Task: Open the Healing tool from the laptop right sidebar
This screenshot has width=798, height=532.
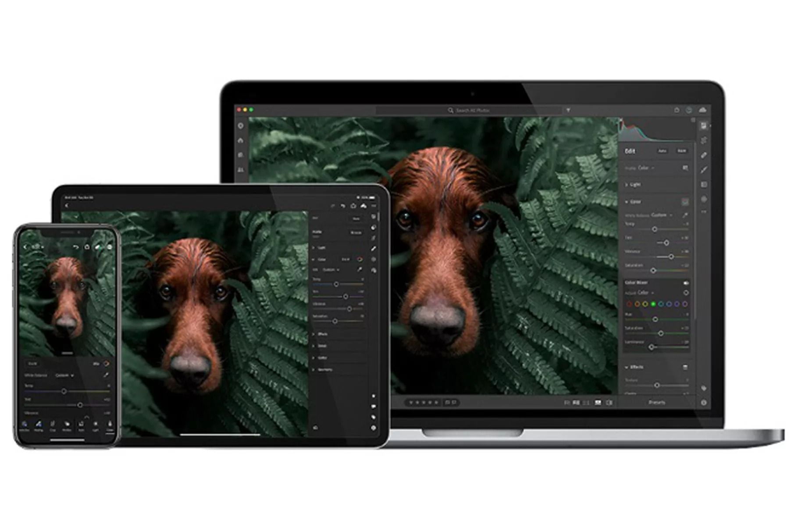Action: tap(703, 154)
